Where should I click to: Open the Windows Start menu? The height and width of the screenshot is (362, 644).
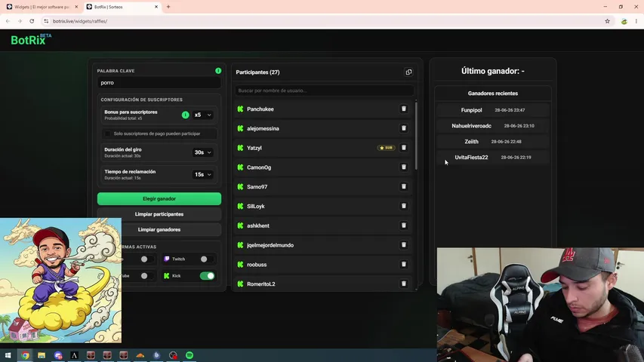click(x=8, y=355)
